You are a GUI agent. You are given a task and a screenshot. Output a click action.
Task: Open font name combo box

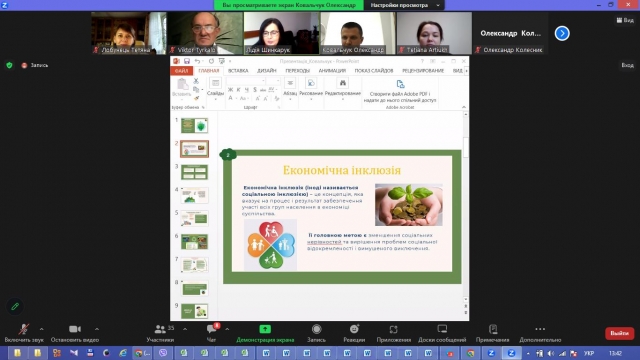point(246,81)
